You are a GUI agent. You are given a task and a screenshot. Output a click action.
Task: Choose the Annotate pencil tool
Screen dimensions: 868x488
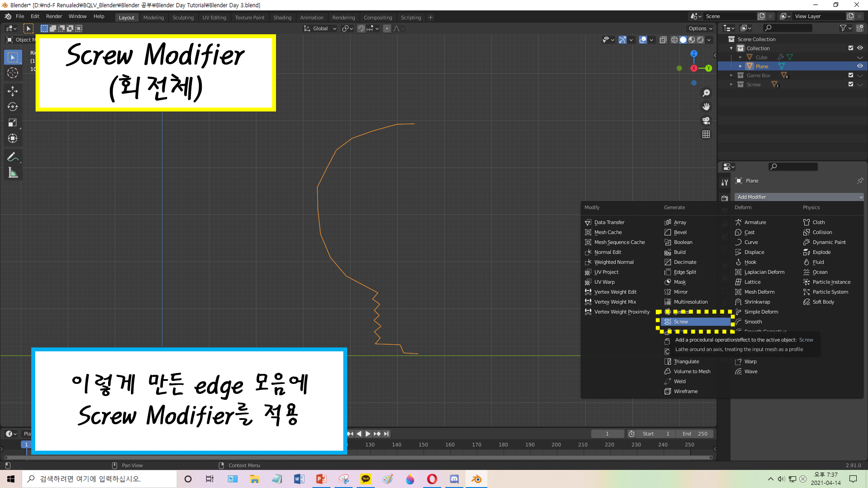[13, 157]
